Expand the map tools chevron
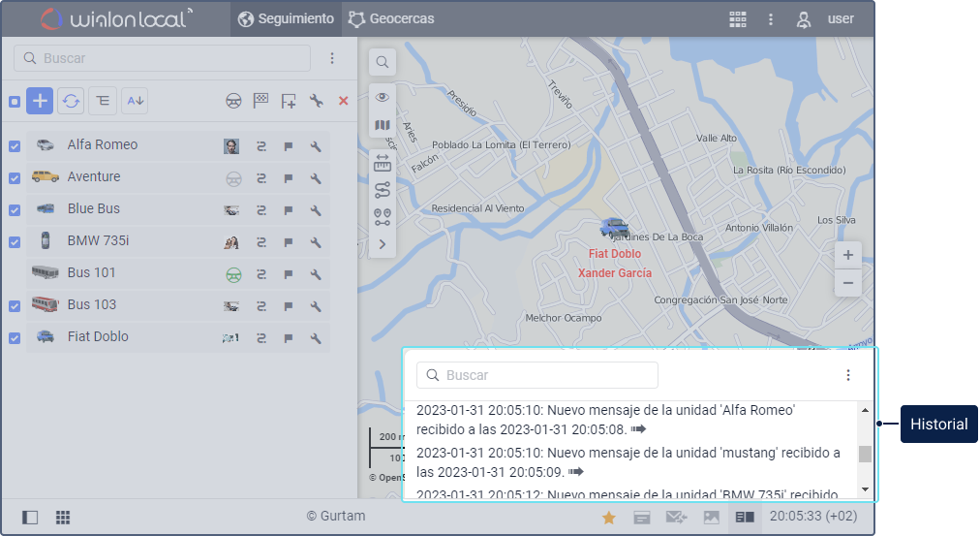 click(x=383, y=244)
